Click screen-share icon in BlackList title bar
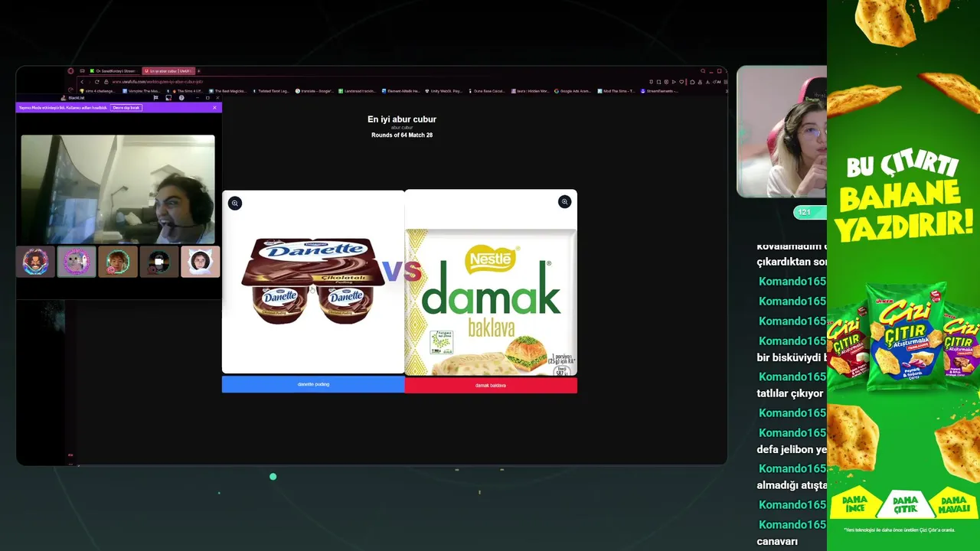The height and width of the screenshot is (551, 980). (x=168, y=98)
